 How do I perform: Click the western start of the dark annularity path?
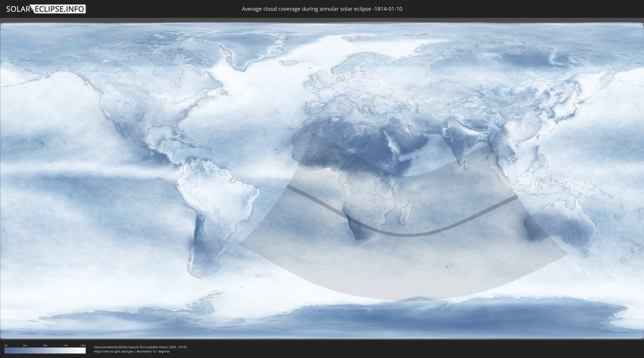coord(289,187)
